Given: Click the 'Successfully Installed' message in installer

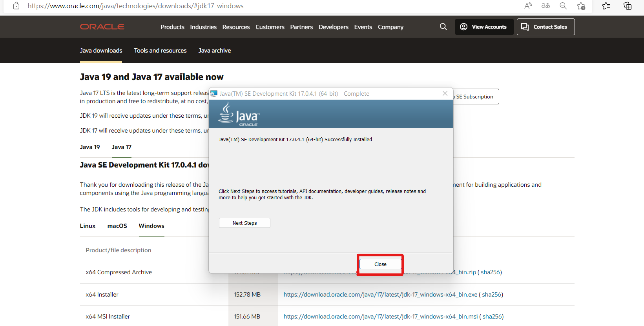Looking at the screenshot, I should pyautogui.click(x=295, y=140).
